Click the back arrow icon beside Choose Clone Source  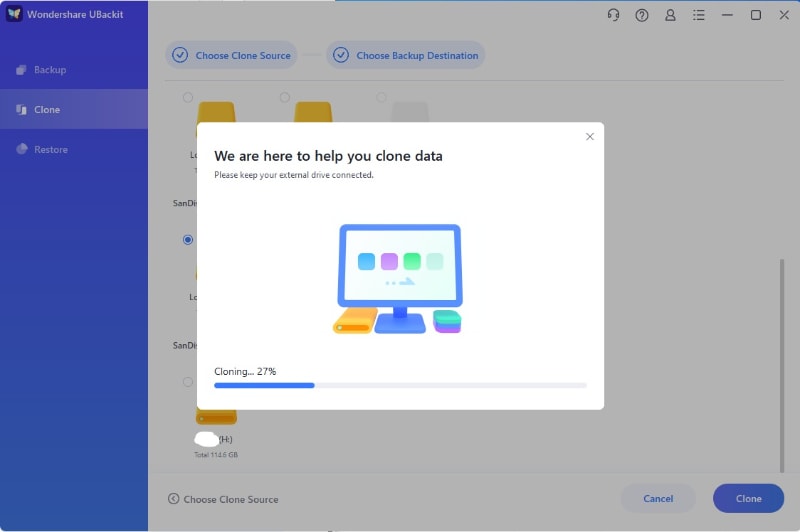(173, 499)
